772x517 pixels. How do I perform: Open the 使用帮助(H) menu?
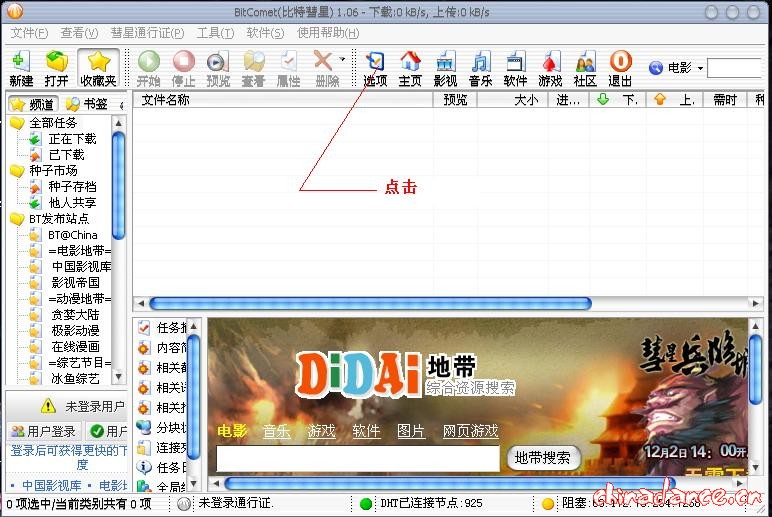coord(328,33)
